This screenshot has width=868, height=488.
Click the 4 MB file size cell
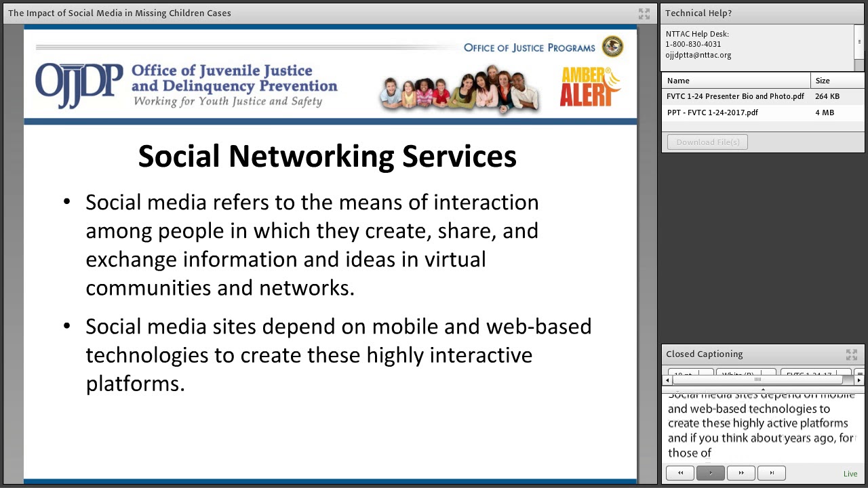click(825, 113)
